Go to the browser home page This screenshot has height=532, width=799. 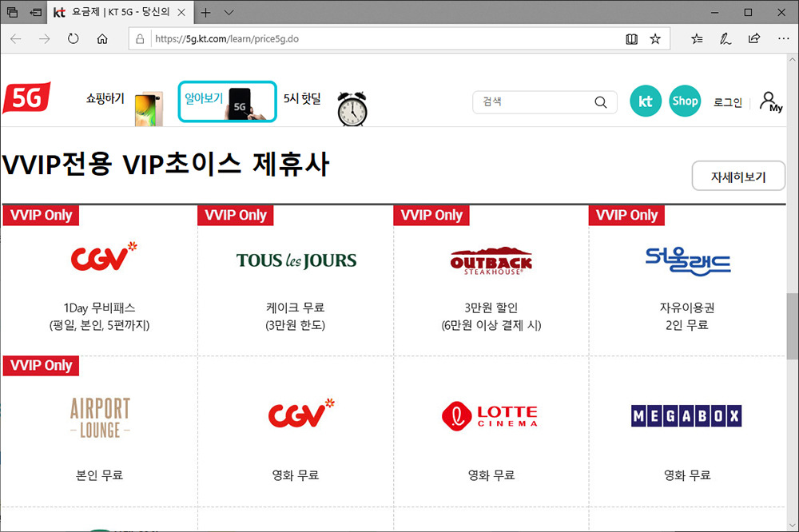102,38
